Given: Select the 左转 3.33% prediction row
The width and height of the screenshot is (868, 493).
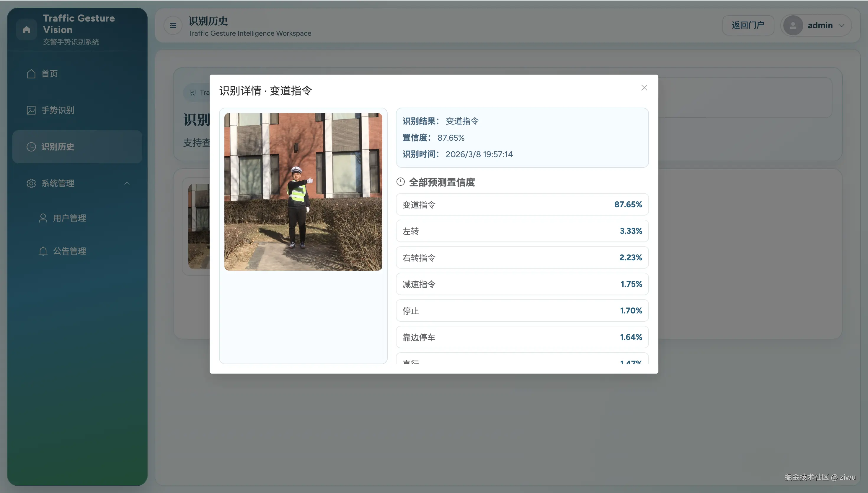Looking at the screenshot, I should coord(522,231).
